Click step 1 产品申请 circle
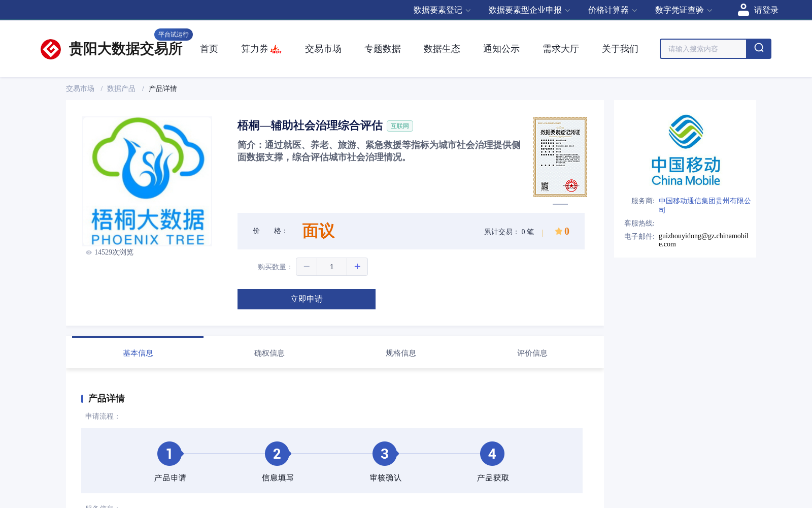Screen dimensions: 812x508 point(170,454)
